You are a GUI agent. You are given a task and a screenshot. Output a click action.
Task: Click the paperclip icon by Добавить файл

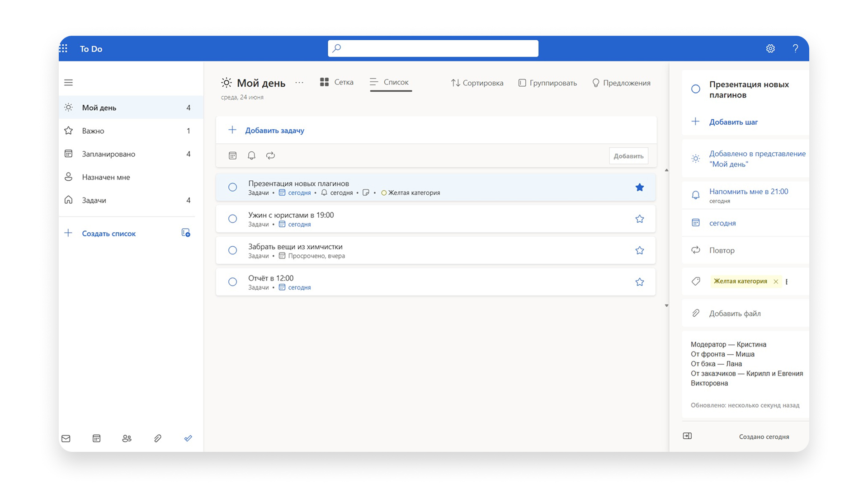pyautogui.click(x=696, y=313)
